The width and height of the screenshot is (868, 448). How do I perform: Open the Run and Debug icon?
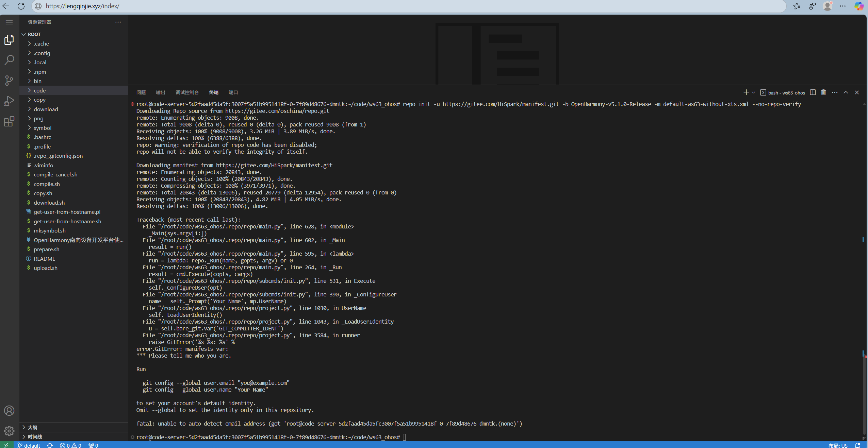tap(9, 101)
